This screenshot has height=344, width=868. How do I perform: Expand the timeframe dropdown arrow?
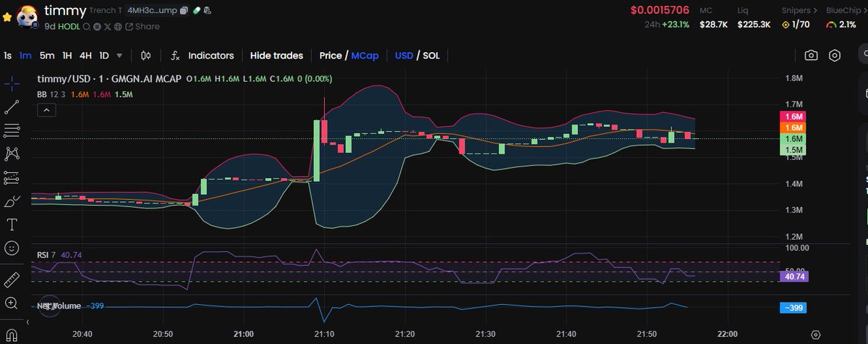(x=119, y=56)
